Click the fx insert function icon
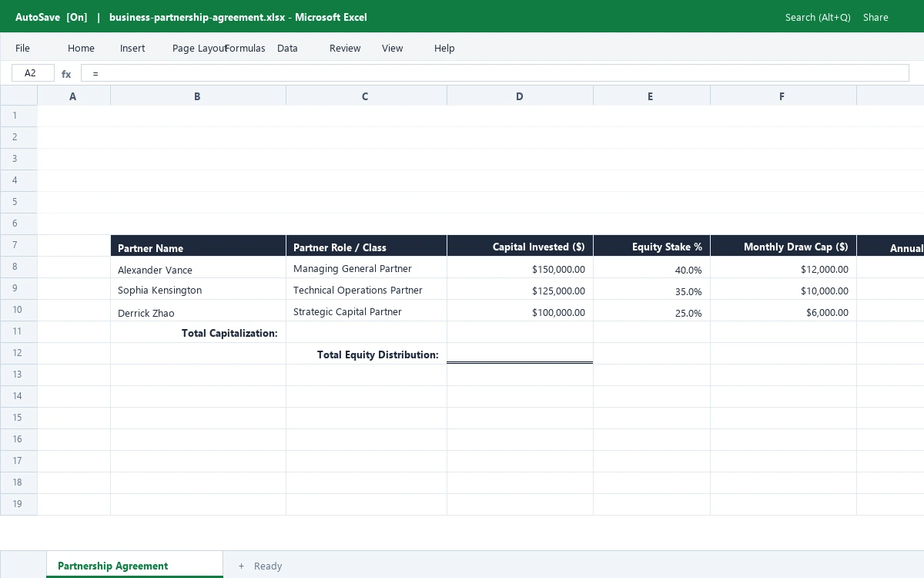The image size is (924, 578). (x=66, y=74)
